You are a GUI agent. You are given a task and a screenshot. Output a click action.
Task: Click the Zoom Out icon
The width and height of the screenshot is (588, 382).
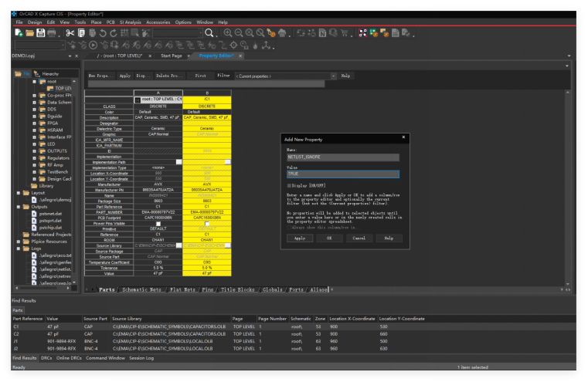pyautogui.click(x=239, y=33)
